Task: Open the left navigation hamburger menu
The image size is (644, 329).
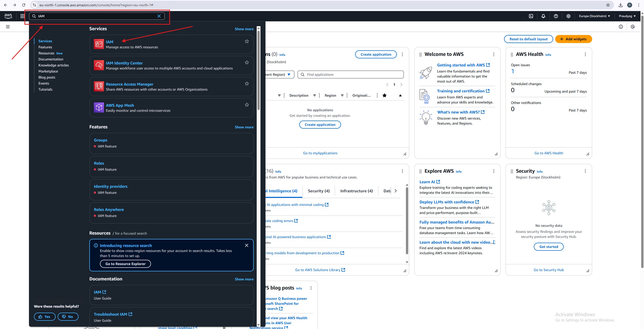Action: coord(8,27)
